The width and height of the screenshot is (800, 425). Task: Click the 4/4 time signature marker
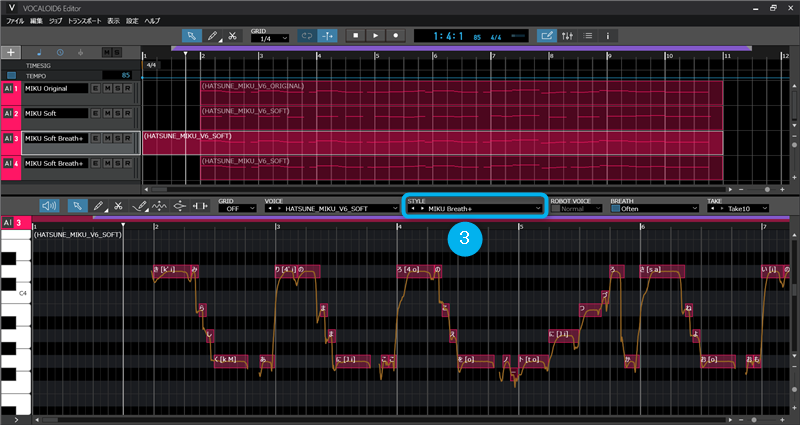[x=151, y=65]
